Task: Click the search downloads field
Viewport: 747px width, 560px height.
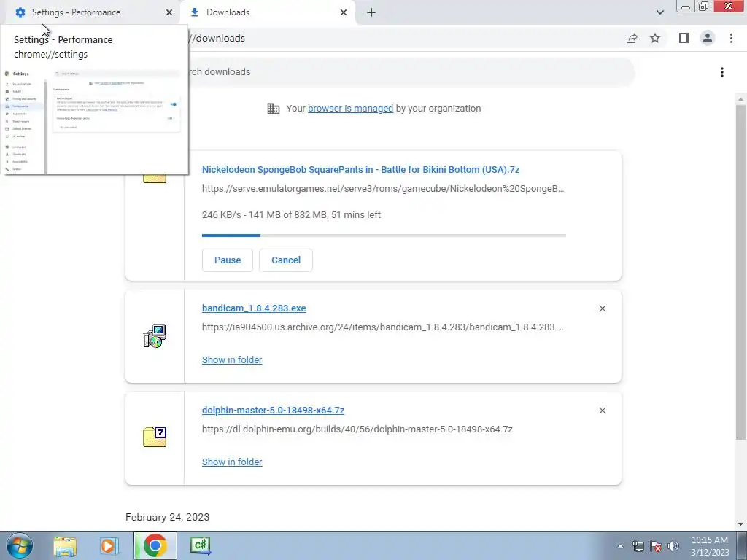Action: (410, 72)
